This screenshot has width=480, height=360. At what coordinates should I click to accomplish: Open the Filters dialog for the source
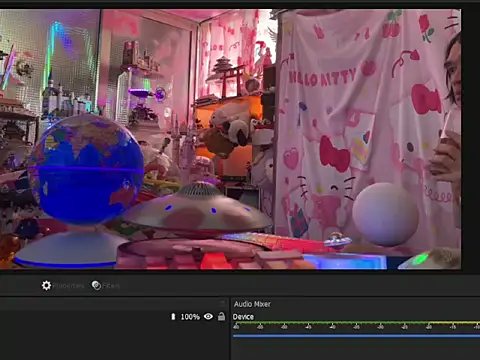tap(106, 286)
